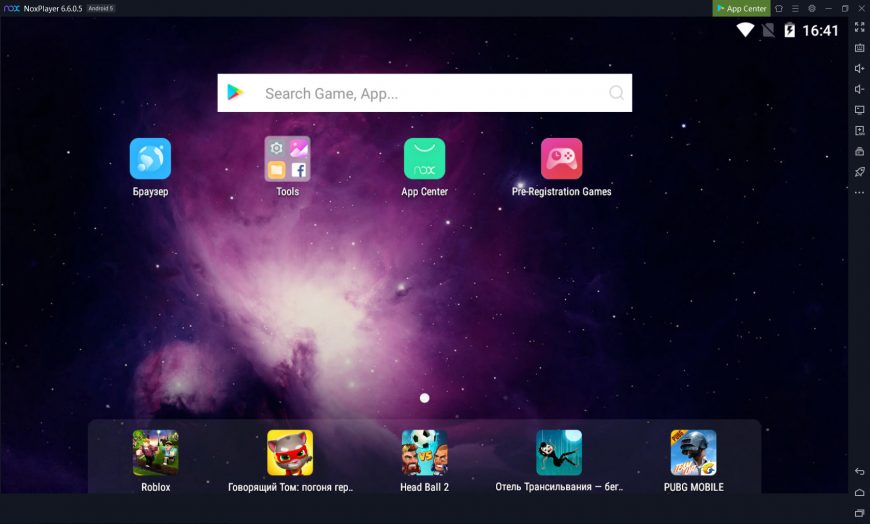Expand more sidebar tools with three dots
Image resolution: width=870 pixels, height=524 pixels.
tap(859, 193)
